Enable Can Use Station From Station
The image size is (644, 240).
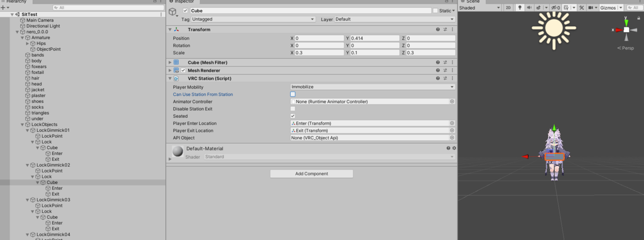(x=292, y=94)
